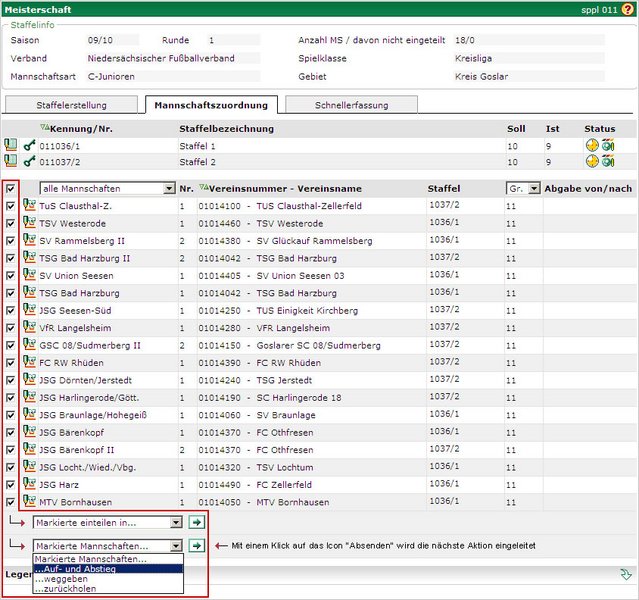639x600 pixels.
Task: Click the team icon beside MTV Bornhausen
Action: [x=29, y=502]
